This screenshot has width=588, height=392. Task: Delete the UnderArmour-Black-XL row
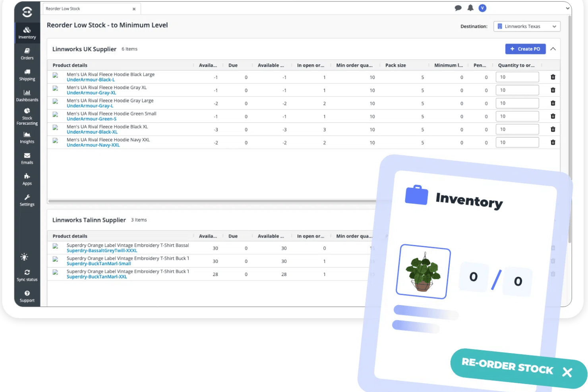(x=553, y=129)
